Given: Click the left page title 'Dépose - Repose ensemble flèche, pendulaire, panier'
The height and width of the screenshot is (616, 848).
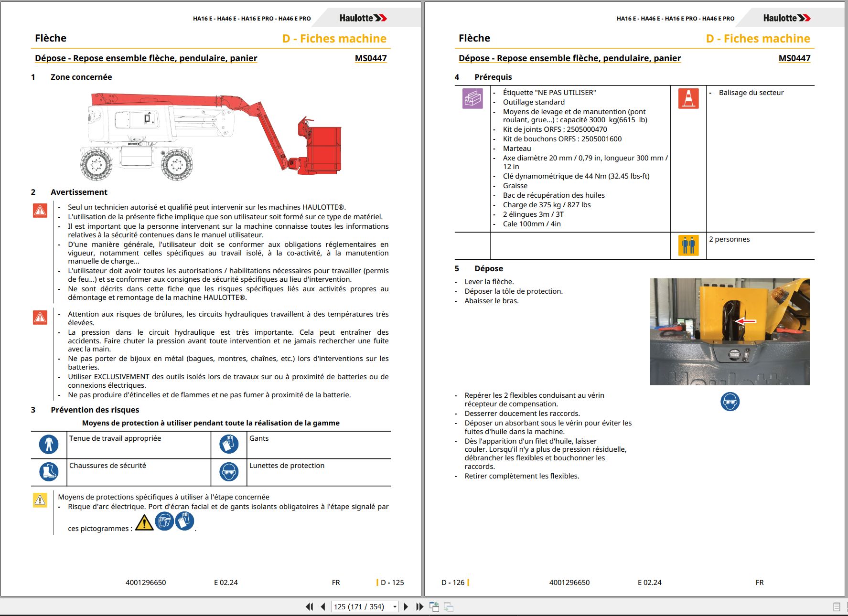Looking at the screenshot, I should click(146, 58).
